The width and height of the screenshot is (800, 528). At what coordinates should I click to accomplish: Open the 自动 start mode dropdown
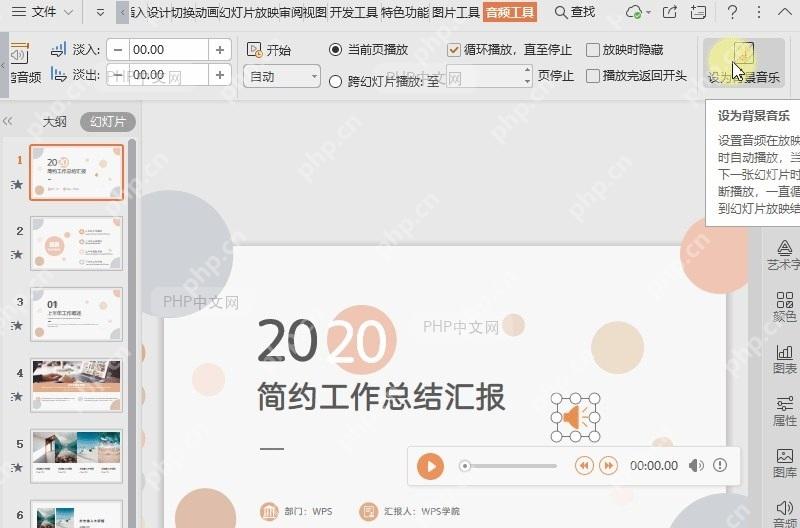pos(282,77)
